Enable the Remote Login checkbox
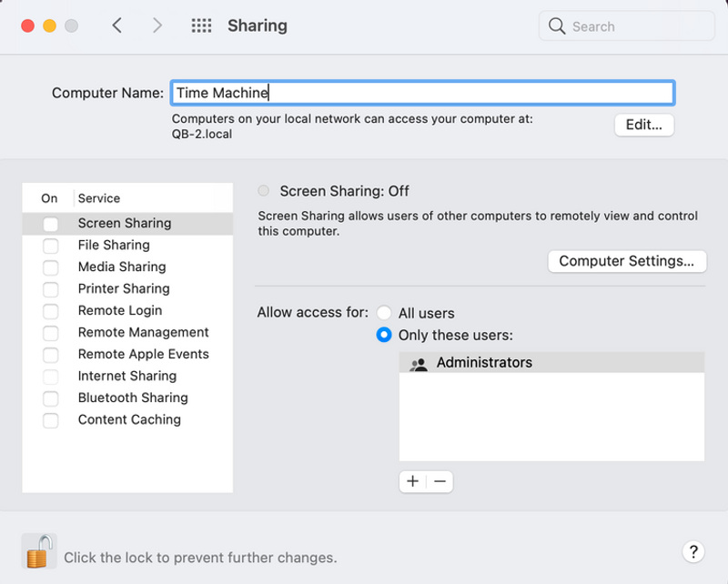Image resolution: width=728 pixels, height=584 pixels. [51, 311]
